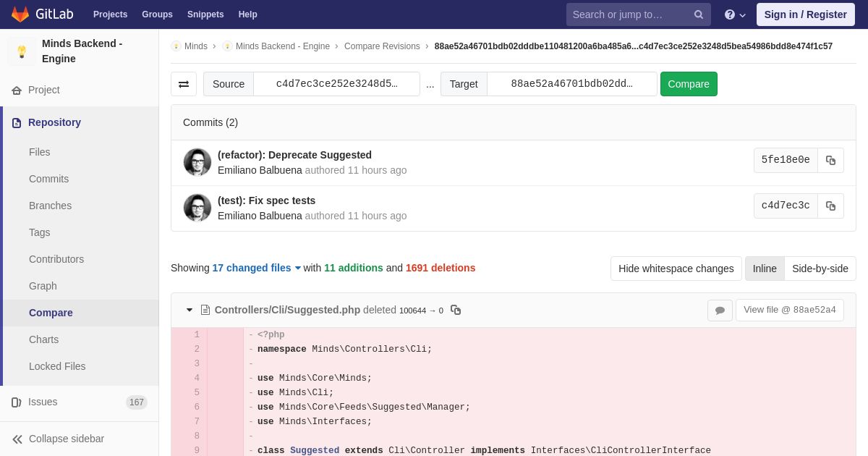
Task: Switch diff view to Side-by-side
Action: [820, 269]
